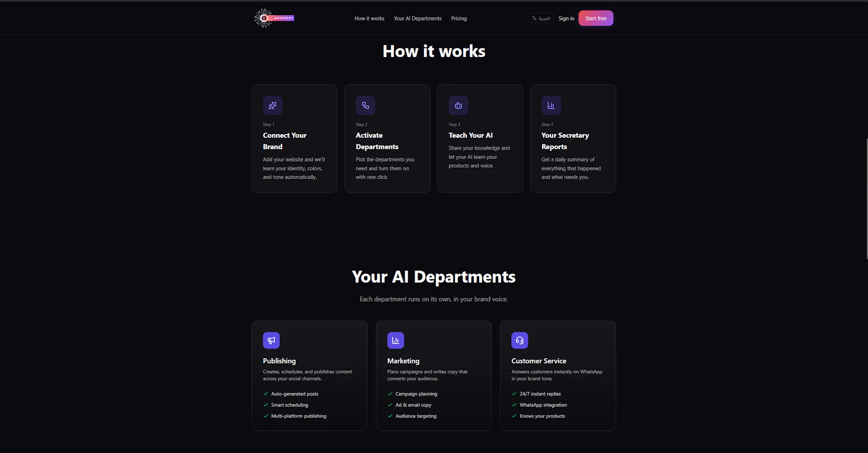Click the checkmark beside 24/7 instant replies
This screenshot has height=453, width=868.
click(514, 394)
